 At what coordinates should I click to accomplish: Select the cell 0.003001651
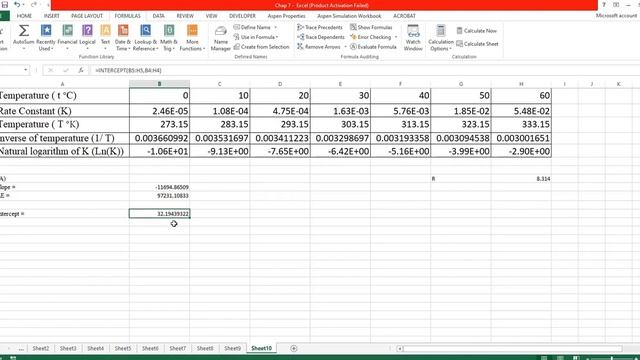coord(521,138)
